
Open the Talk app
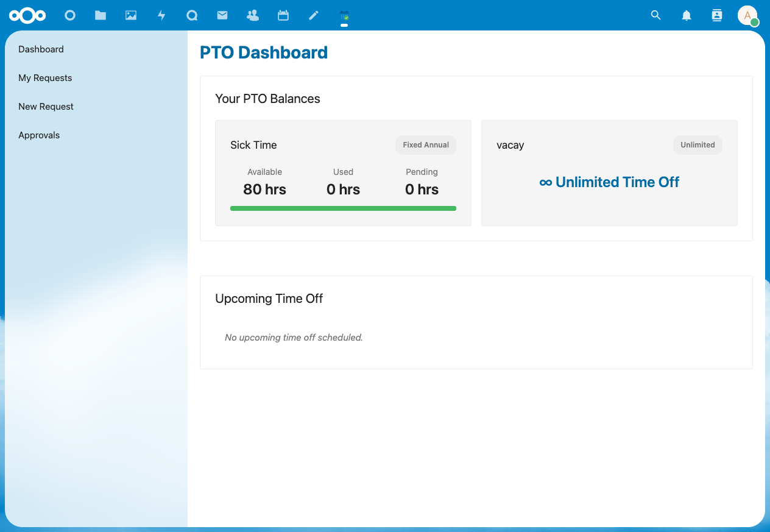192,15
